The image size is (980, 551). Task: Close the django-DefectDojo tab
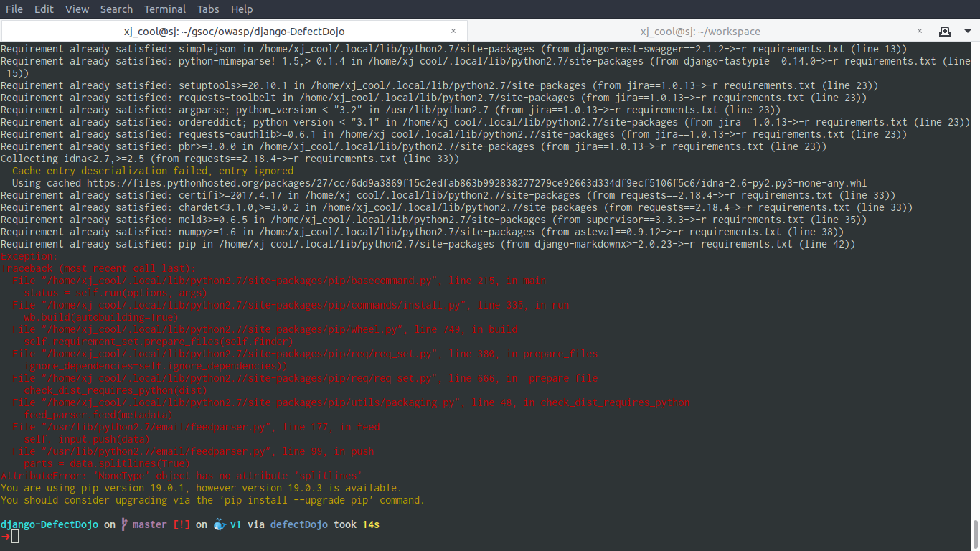453,31
